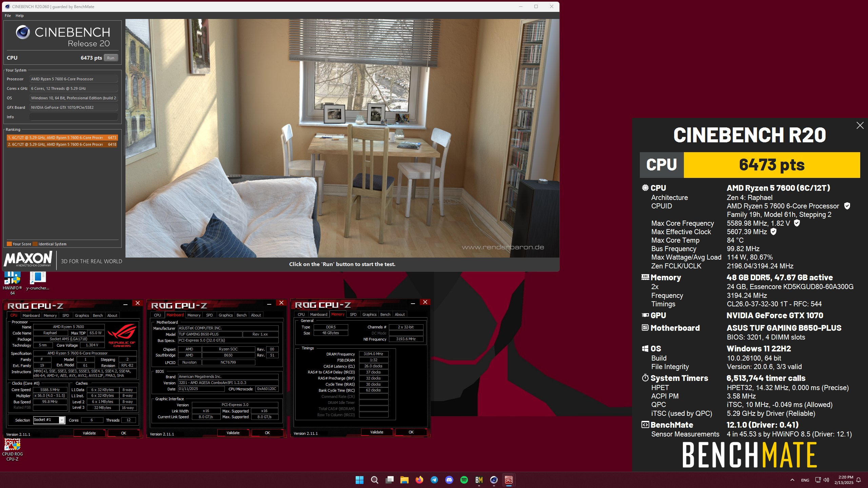Close the BenchMate result panel
The image size is (868, 488).
click(860, 125)
